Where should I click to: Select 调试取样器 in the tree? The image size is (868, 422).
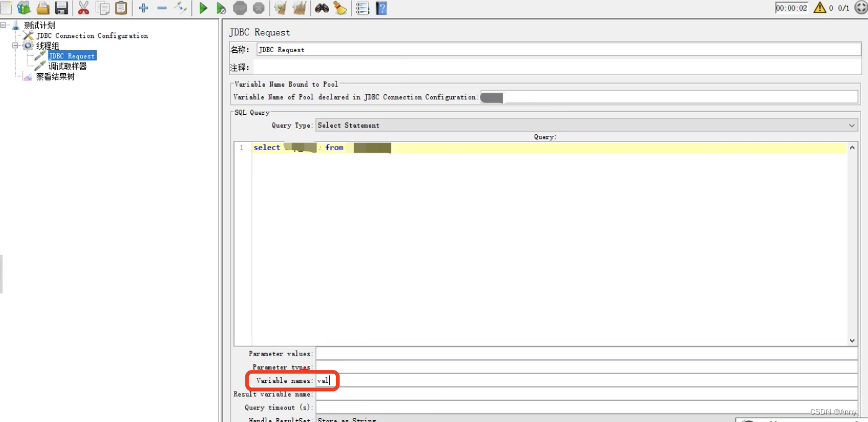pos(68,66)
